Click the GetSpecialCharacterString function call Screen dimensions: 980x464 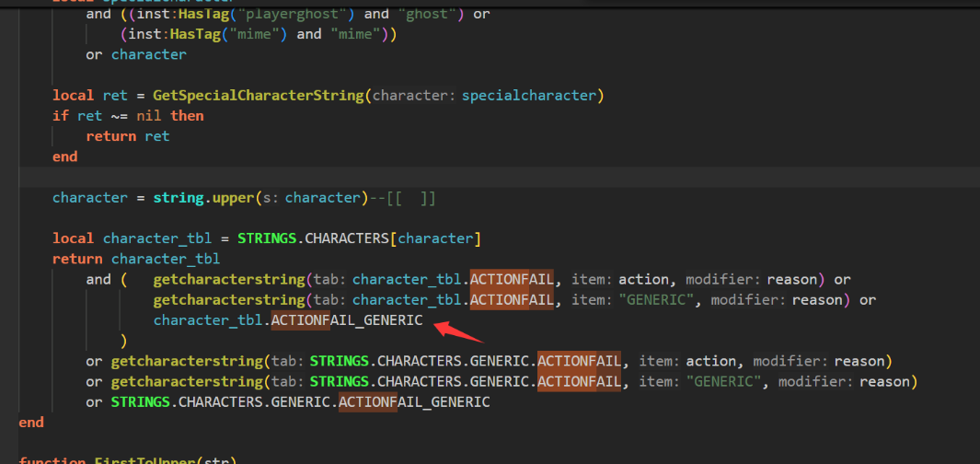(259, 96)
